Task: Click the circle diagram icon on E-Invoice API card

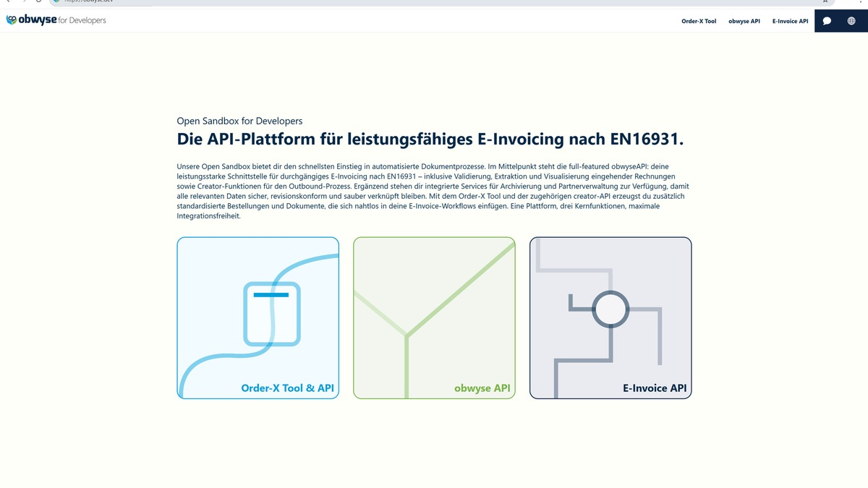Action: (x=610, y=309)
